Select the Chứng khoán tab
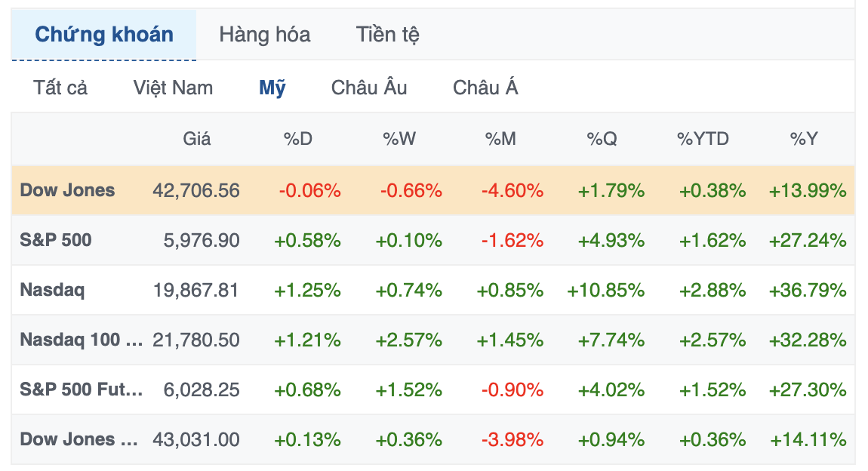Image resolution: width=868 pixels, height=471 pixels. (x=103, y=34)
